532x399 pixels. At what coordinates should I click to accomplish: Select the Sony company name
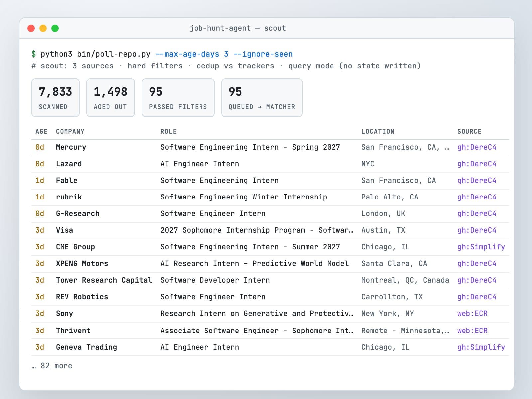[x=65, y=314]
